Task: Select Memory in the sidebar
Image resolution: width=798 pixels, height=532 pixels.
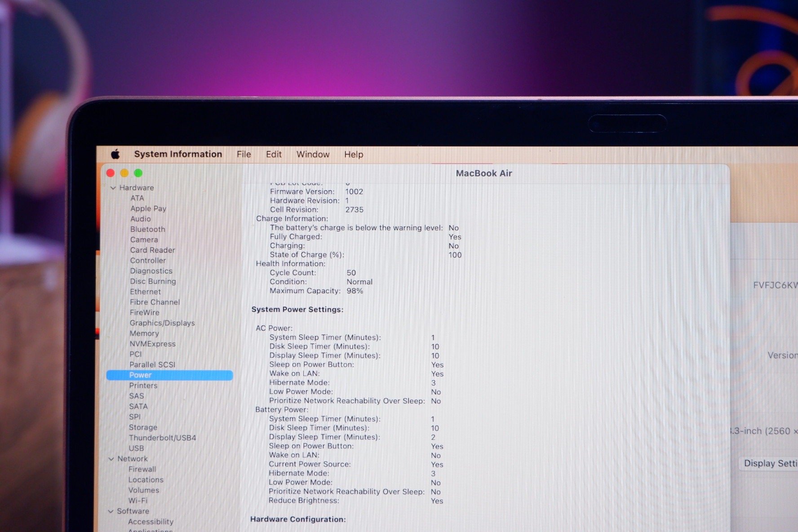Action: pyautogui.click(x=144, y=333)
